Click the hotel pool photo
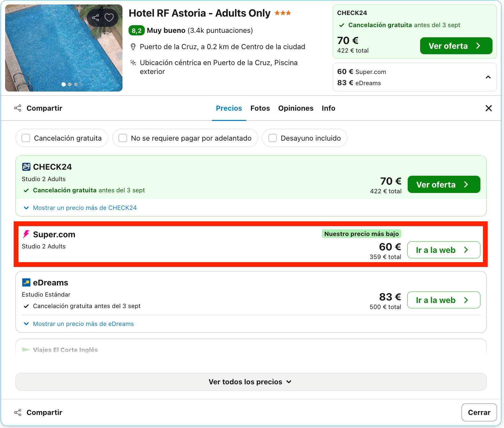 point(64,48)
